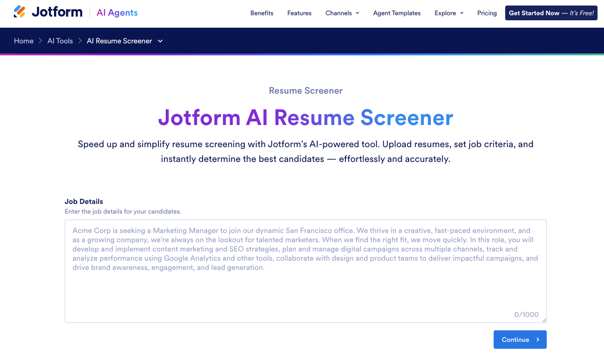
Task: Click the Get Started Now button
Action: (x=551, y=13)
